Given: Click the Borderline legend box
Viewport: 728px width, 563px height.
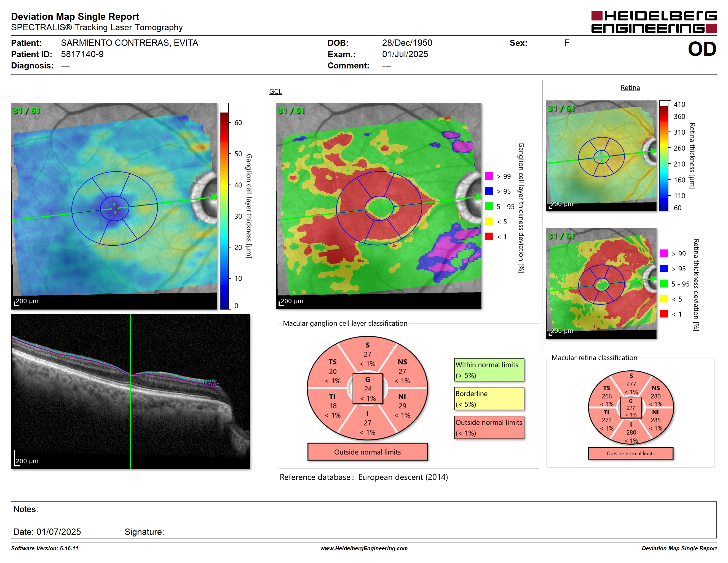Looking at the screenshot, I should (x=489, y=399).
